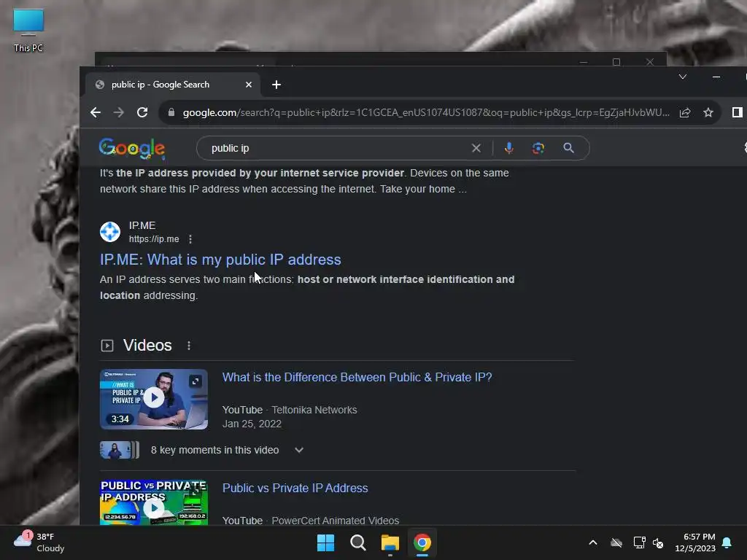Open 'What is the Difference Between Public & Private IP?'
Image resolution: width=747 pixels, height=560 pixels.
(357, 377)
